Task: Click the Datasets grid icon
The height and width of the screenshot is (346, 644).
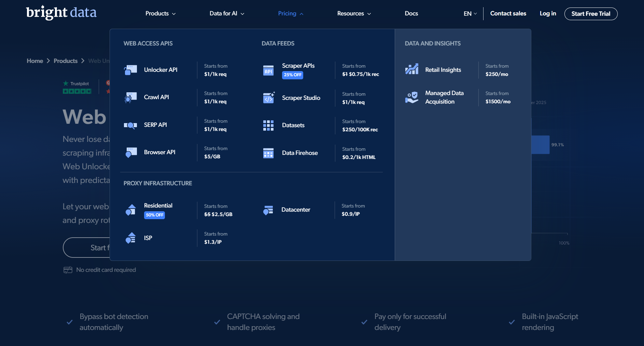Action: click(268, 125)
